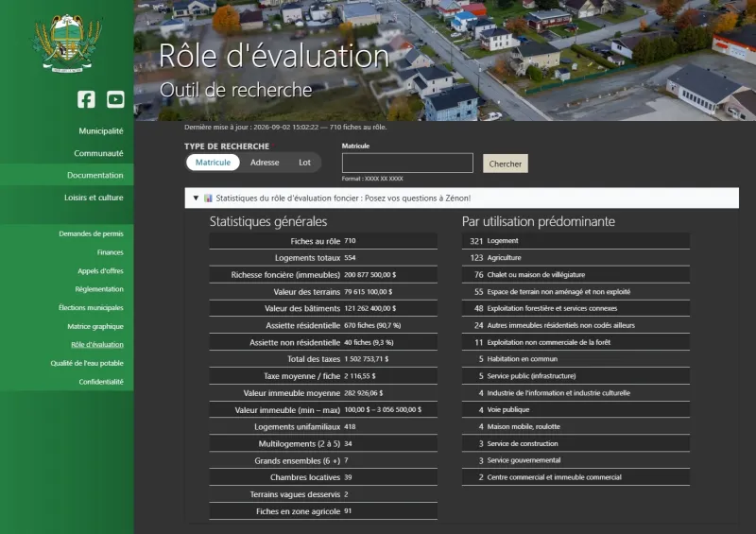Click the Fiches au rôle value 710
This screenshot has width=756, height=534.
click(x=350, y=241)
